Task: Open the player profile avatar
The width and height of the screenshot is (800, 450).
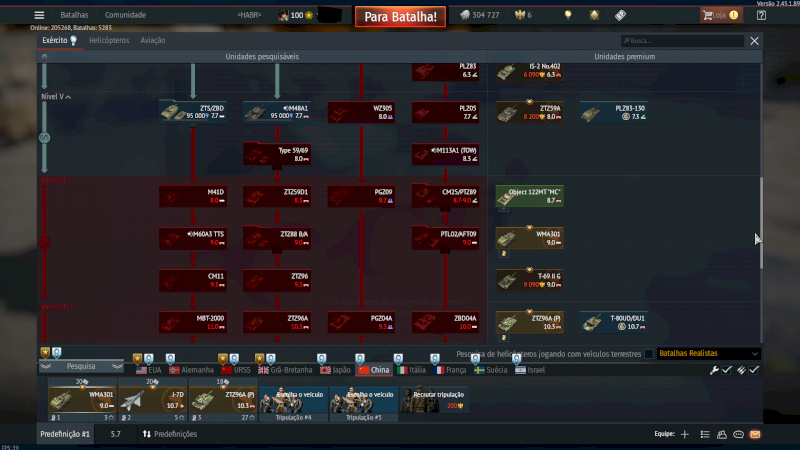Action: (x=283, y=15)
